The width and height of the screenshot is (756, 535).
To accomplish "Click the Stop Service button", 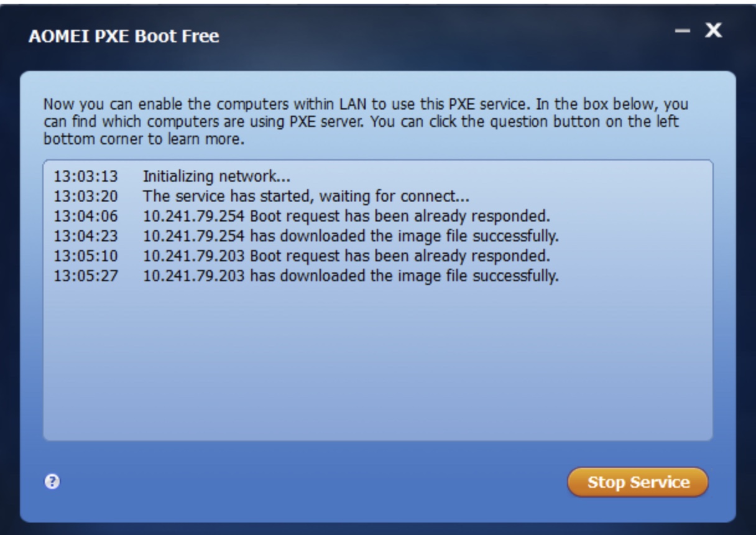I will (637, 482).
